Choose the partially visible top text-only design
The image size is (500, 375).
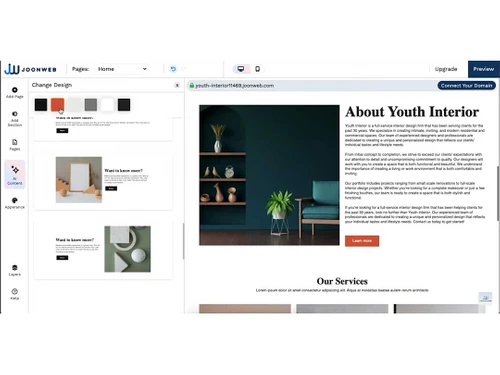point(103,128)
